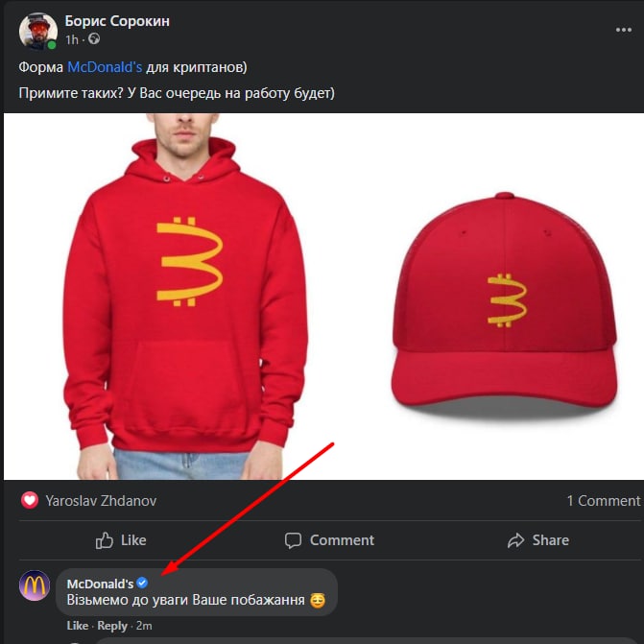Click the post's 1h timestamp
The width and height of the screenshot is (644, 644).
click(72, 40)
